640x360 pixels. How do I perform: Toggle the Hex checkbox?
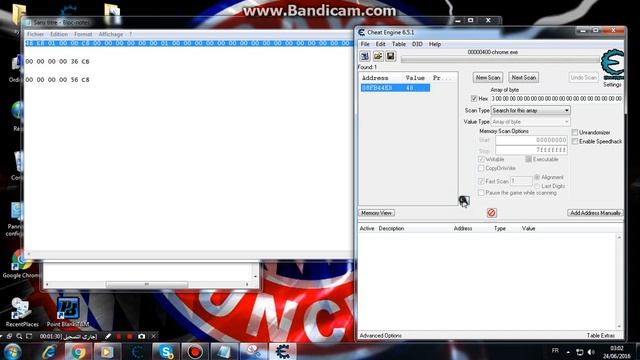pyautogui.click(x=474, y=98)
